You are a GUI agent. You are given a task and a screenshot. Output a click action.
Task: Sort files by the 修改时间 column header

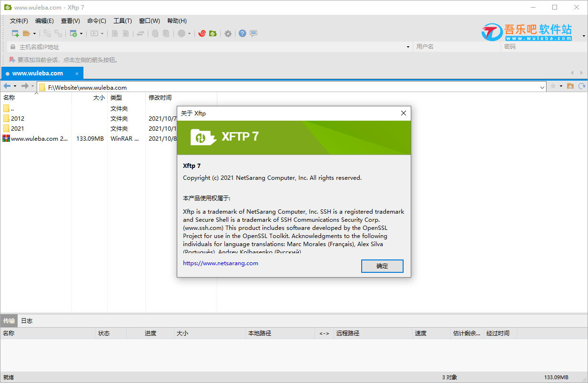click(181, 97)
